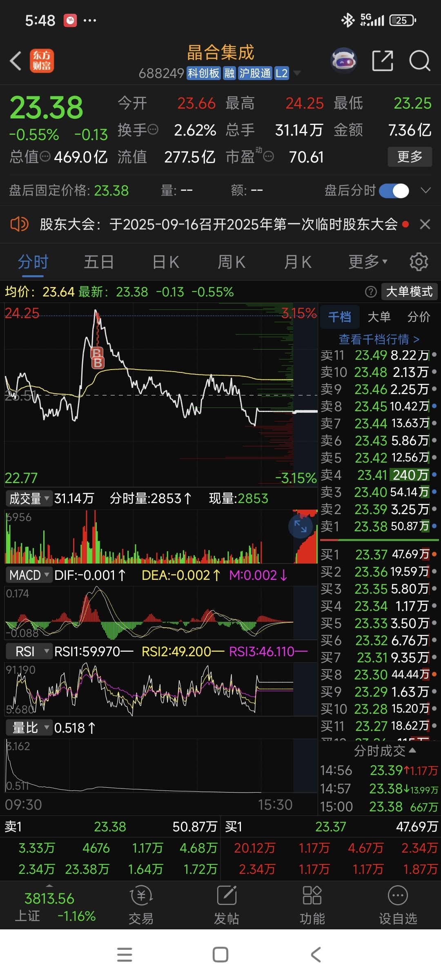Tap the 沪股通 tag badge
Viewport: 441px width, 980px height.
pos(255,73)
